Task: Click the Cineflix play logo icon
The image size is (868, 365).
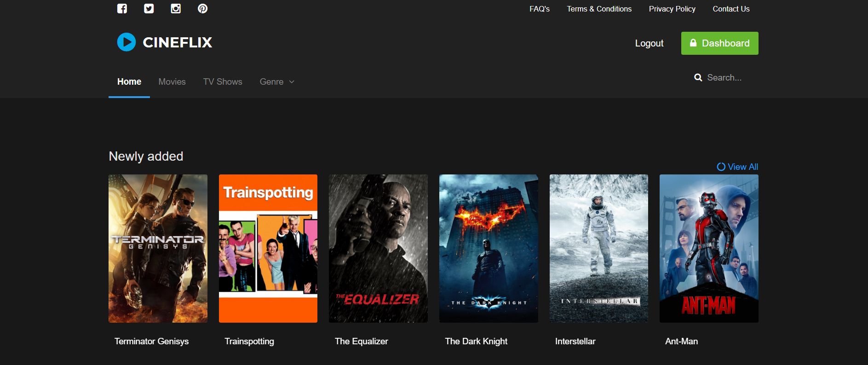Action: click(126, 42)
